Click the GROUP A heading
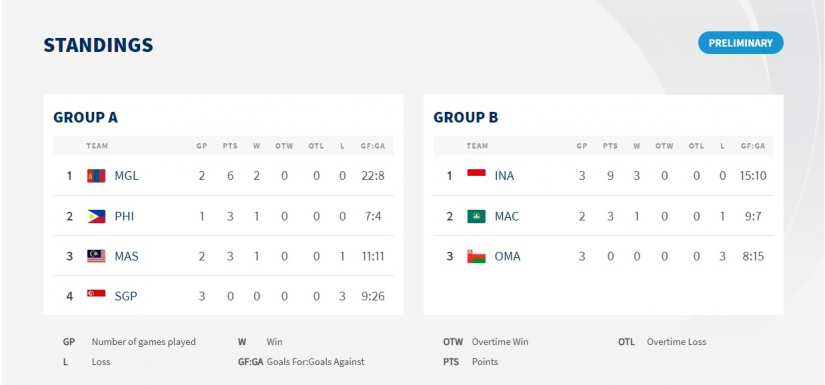Viewport: 825px width, 385px height. click(x=85, y=118)
